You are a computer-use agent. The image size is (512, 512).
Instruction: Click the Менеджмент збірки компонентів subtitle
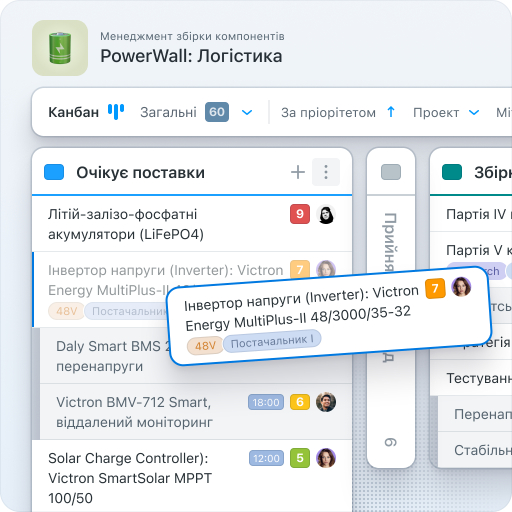click(x=192, y=36)
